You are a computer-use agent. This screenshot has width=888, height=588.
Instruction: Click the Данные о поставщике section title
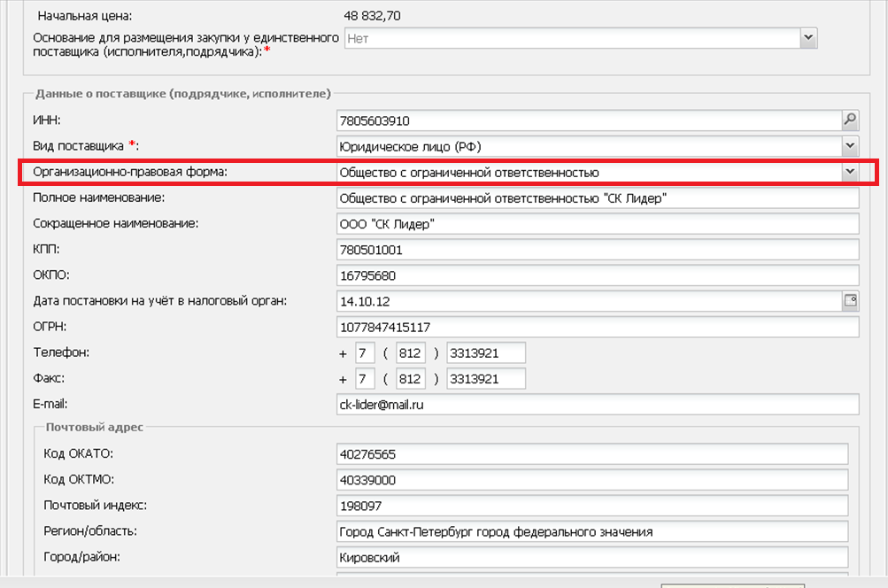183,94
